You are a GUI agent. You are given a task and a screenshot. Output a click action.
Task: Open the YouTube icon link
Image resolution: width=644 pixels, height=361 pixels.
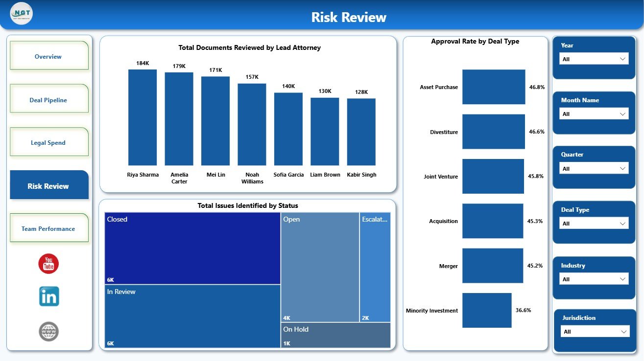pos(48,264)
